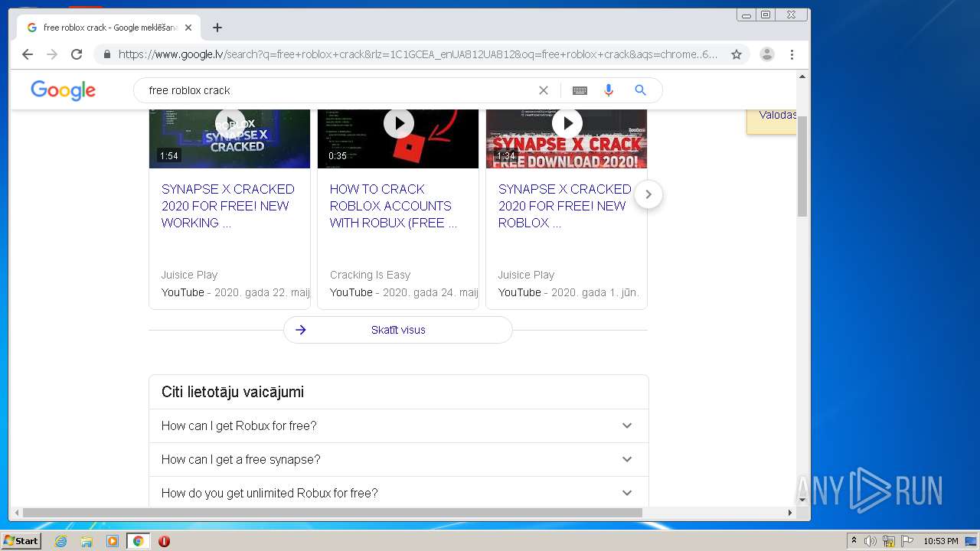
Task: Expand 'How can I get a free synapse?'
Action: (x=399, y=459)
